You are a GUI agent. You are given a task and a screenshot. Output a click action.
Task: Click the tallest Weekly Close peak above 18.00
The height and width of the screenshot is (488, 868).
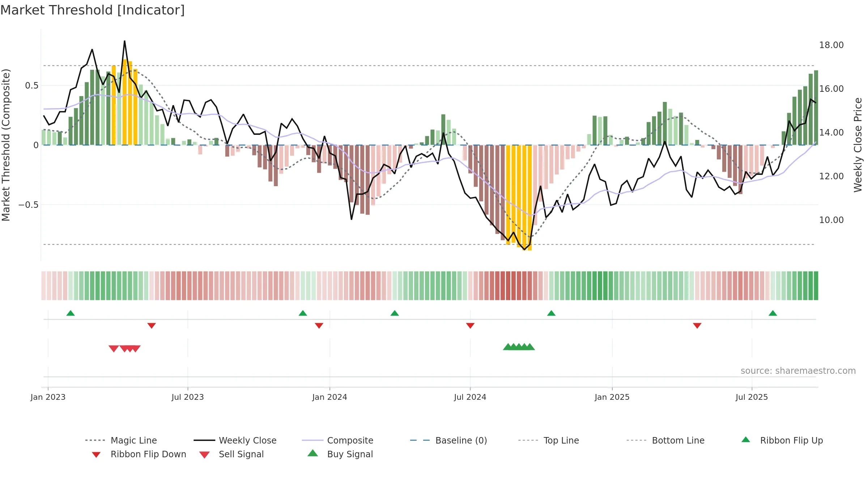124,41
